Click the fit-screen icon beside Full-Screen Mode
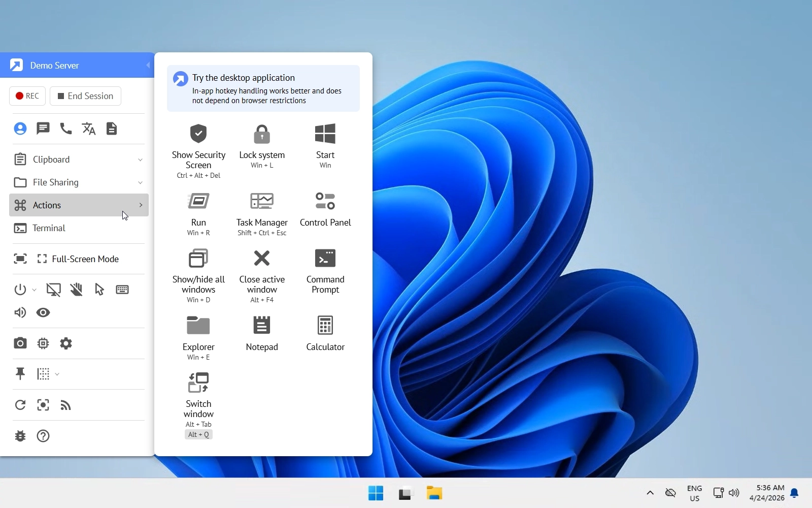This screenshot has height=508, width=812. (20, 259)
